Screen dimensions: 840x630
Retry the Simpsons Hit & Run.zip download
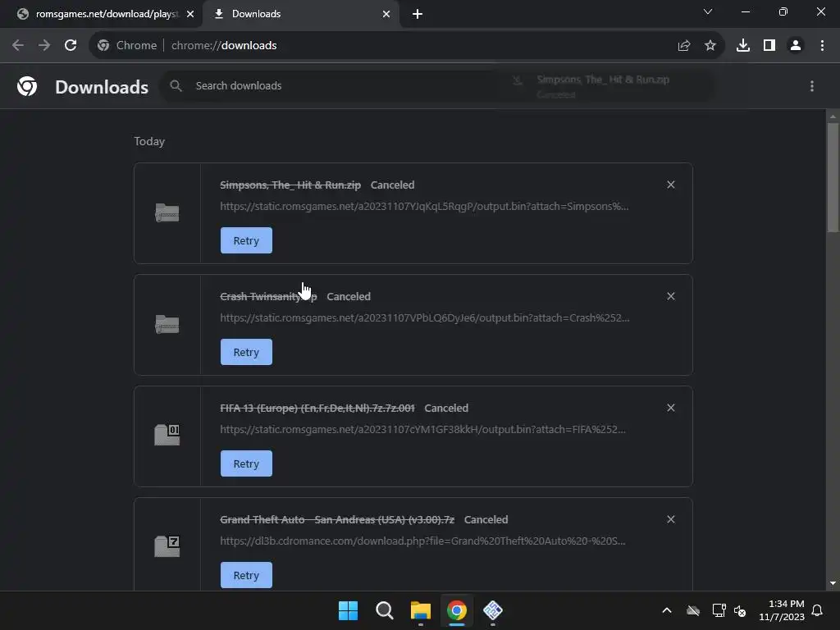tap(246, 240)
